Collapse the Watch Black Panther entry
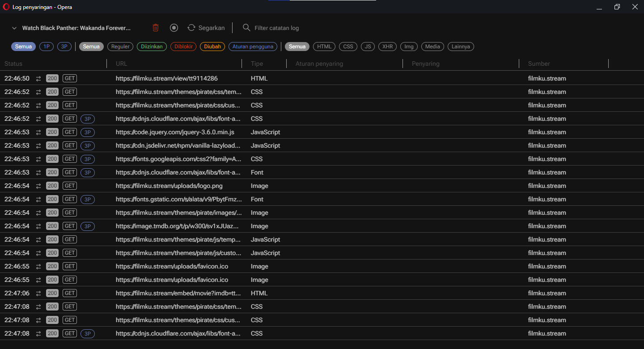 tap(14, 27)
